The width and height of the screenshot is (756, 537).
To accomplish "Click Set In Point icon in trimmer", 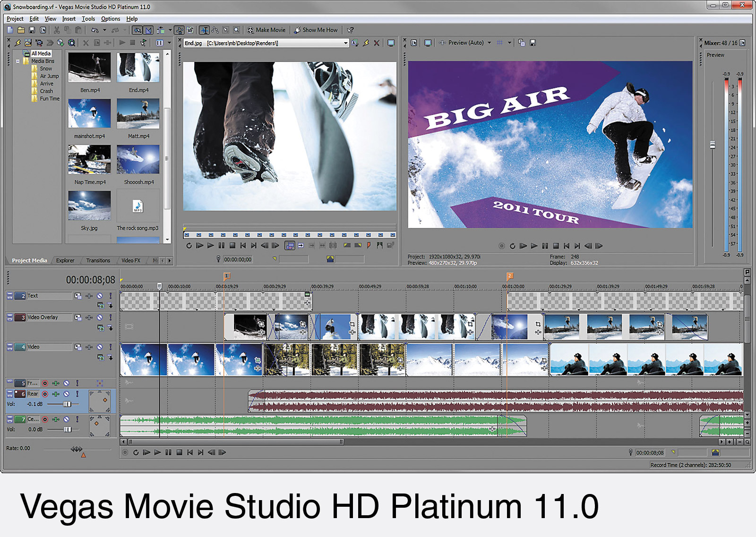I will tap(347, 245).
